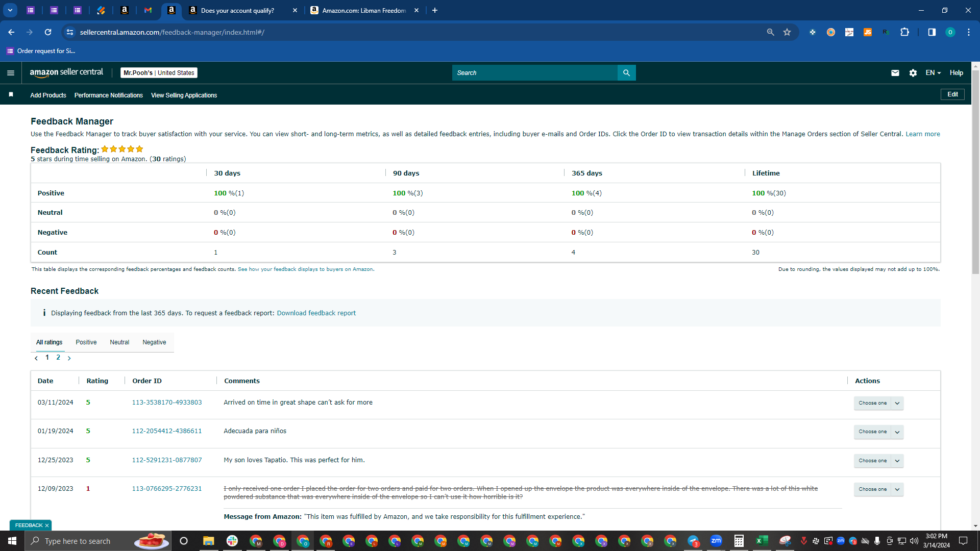Open order 112-5291231-0877807

point(167,460)
